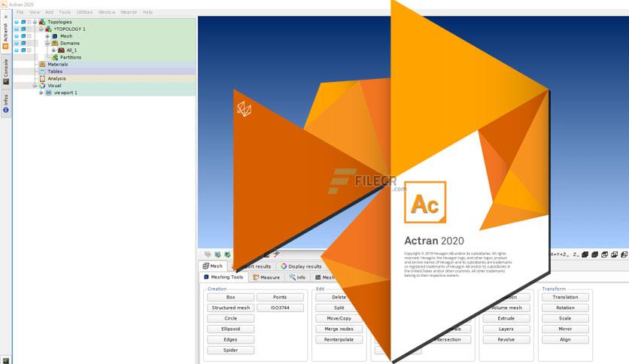Screen dimensions: 629x364
Task: Expand the All_1 tree node
Action: tap(53, 50)
